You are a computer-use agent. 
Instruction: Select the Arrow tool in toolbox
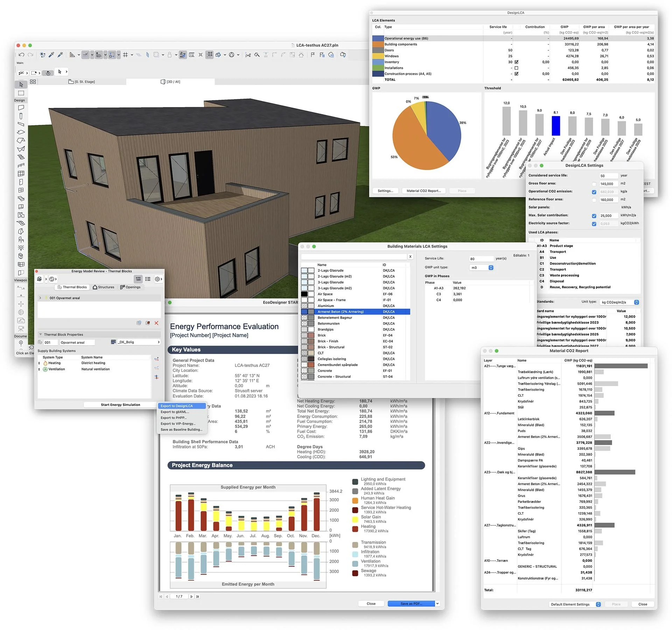coord(21,85)
